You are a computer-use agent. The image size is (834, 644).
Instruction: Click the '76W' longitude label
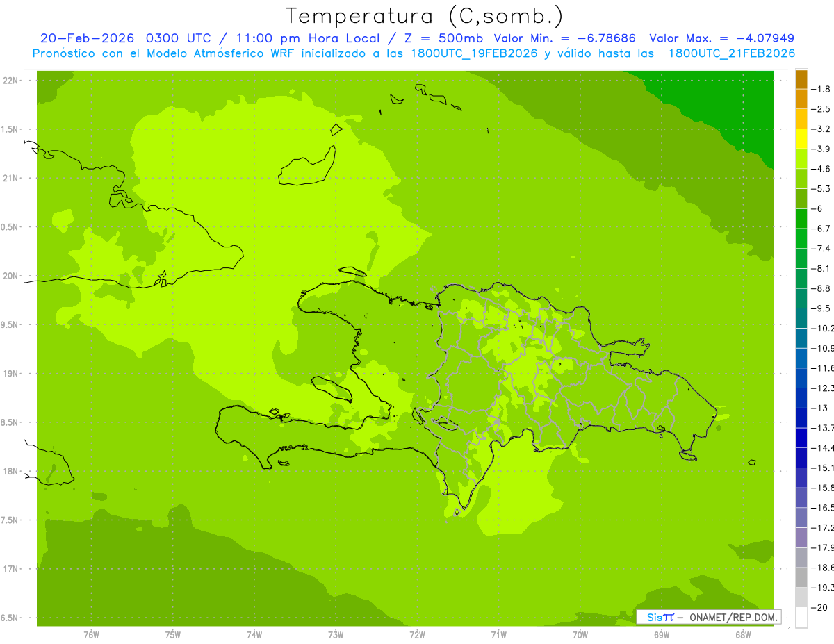click(x=91, y=635)
